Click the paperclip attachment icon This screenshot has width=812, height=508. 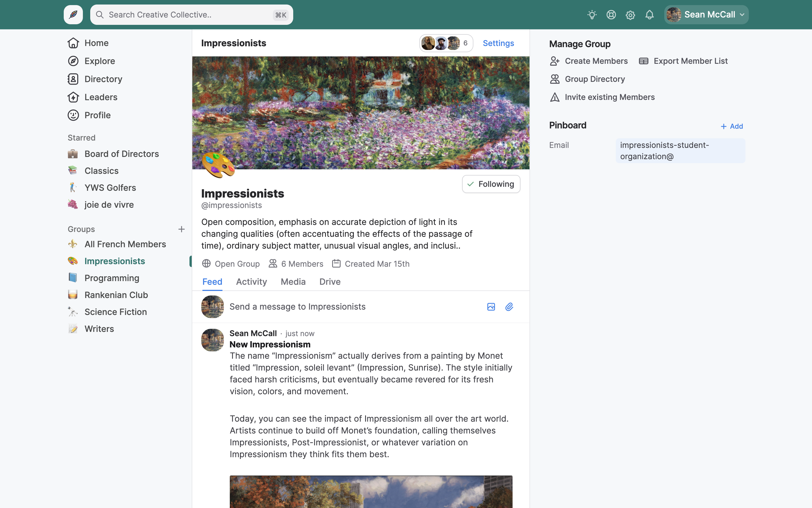click(509, 307)
